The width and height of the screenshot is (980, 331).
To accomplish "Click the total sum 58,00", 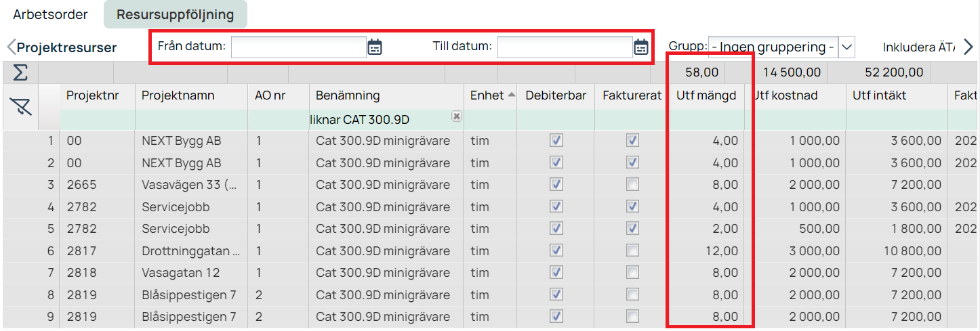I will point(702,72).
